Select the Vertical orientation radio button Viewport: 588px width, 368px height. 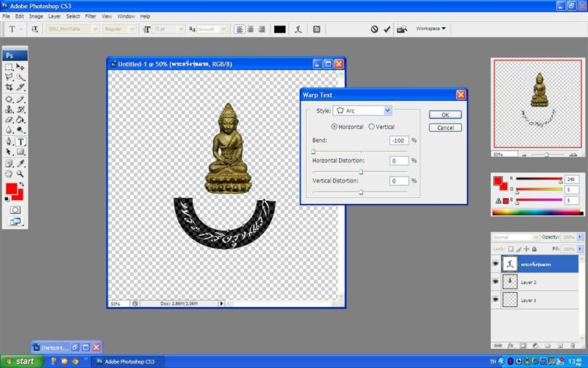pyautogui.click(x=371, y=127)
